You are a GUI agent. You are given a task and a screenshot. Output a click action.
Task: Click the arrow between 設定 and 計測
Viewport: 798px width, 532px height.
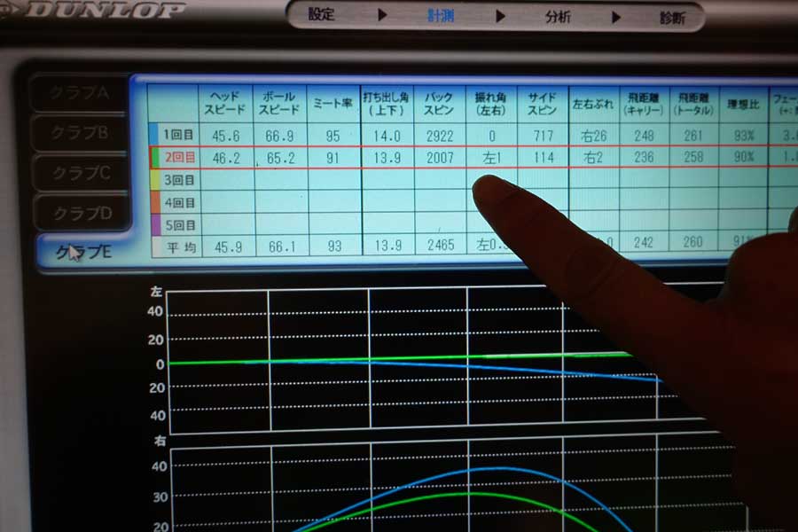tap(382, 15)
